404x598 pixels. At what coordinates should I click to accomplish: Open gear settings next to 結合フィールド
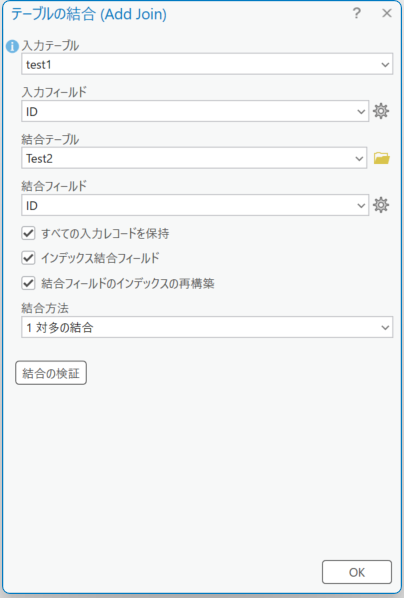coord(381,205)
